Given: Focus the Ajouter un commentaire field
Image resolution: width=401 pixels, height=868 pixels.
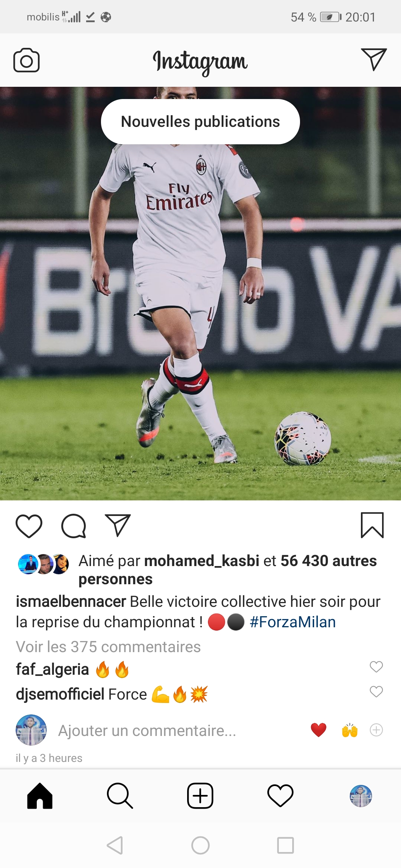Looking at the screenshot, I should (147, 730).
